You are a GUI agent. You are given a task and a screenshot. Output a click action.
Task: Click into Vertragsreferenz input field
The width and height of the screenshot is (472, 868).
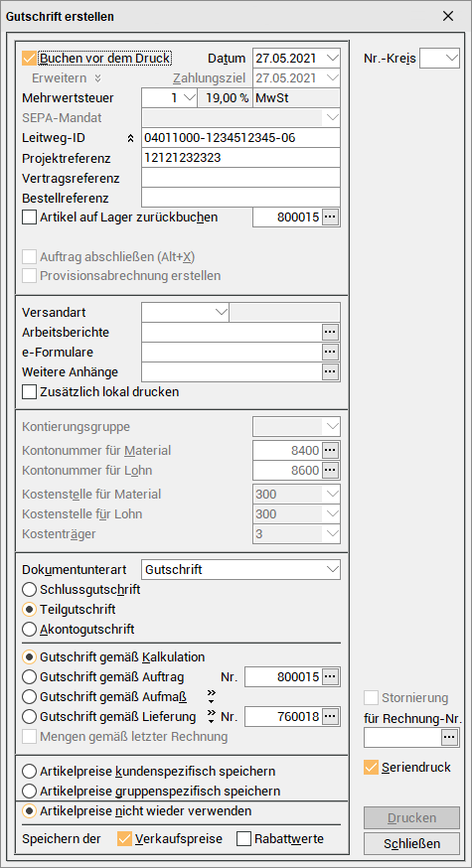(241, 178)
